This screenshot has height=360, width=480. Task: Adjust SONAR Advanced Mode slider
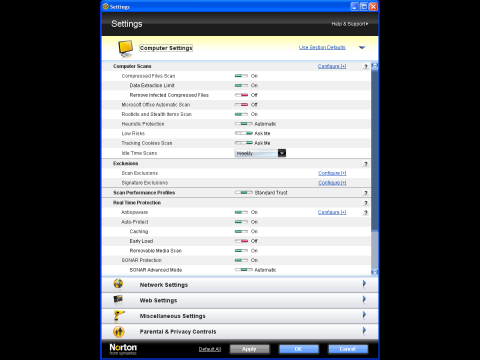(x=244, y=270)
